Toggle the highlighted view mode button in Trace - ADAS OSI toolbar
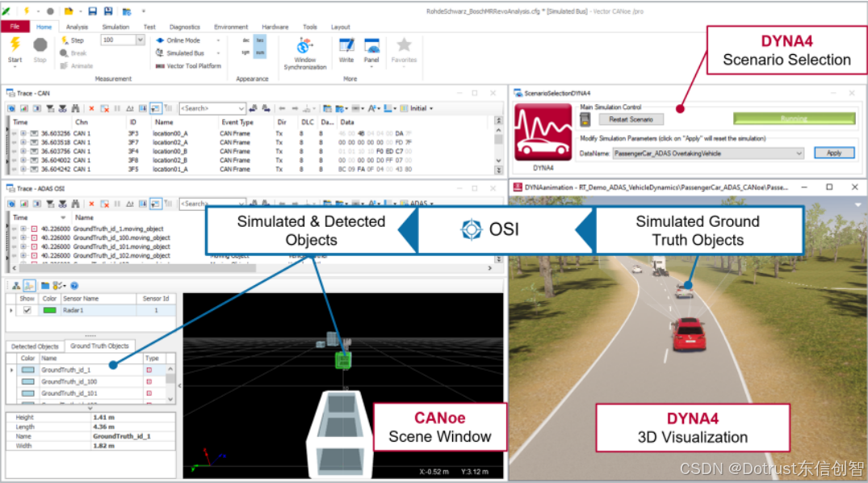The height and width of the screenshot is (483, 868). click(156, 204)
